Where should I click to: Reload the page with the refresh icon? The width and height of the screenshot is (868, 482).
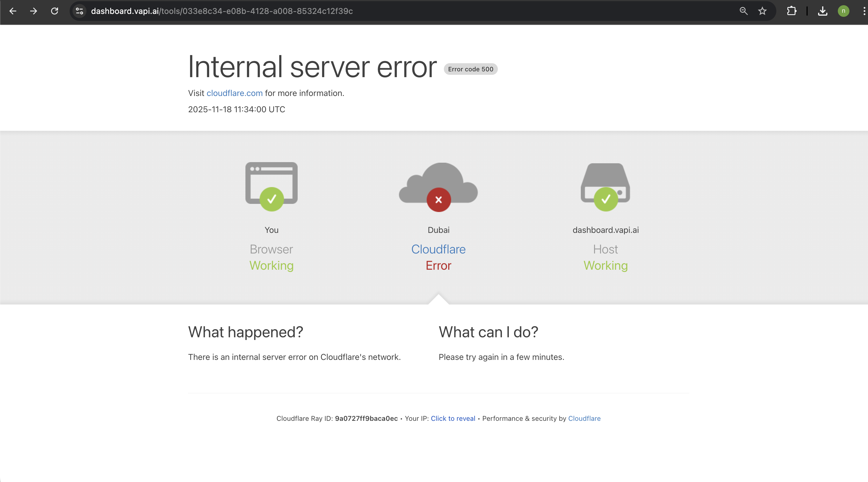(x=55, y=11)
